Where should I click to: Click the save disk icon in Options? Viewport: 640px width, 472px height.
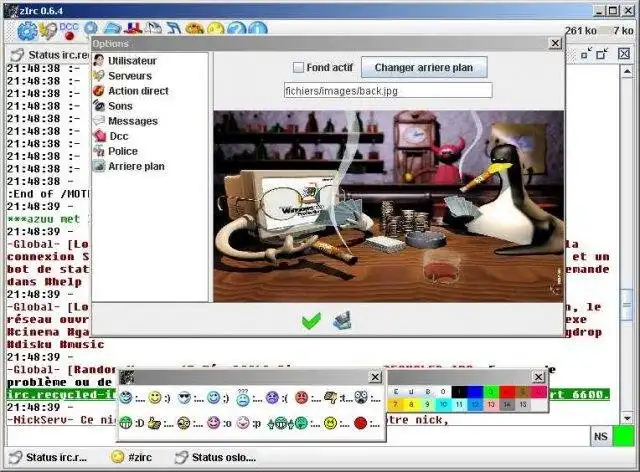click(342, 321)
